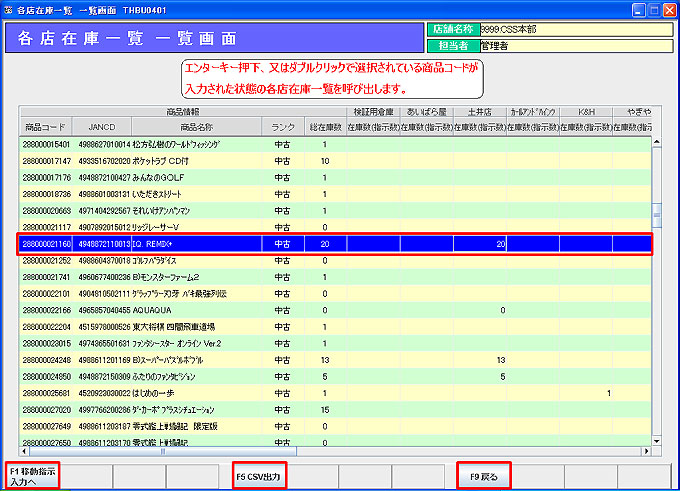Screen dimensions: 680x491
Task: Click the horizontal scrollbar right arrow
Action: click(644, 452)
